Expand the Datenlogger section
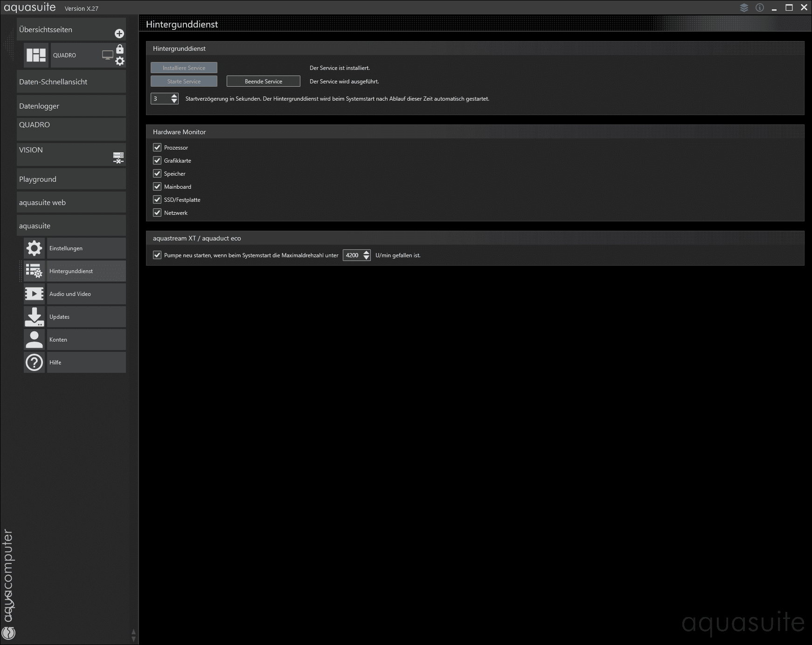812x645 pixels. tap(71, 106)
